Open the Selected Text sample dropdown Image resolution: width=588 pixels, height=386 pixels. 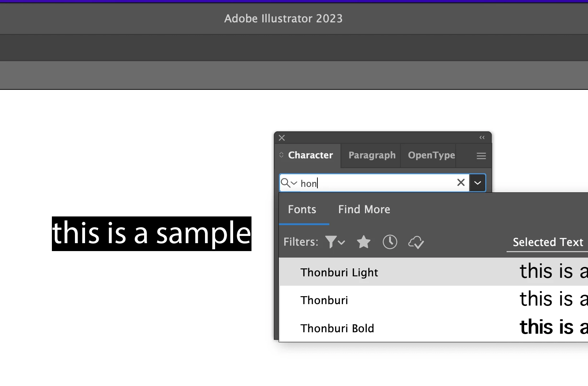tap(548, 242)
